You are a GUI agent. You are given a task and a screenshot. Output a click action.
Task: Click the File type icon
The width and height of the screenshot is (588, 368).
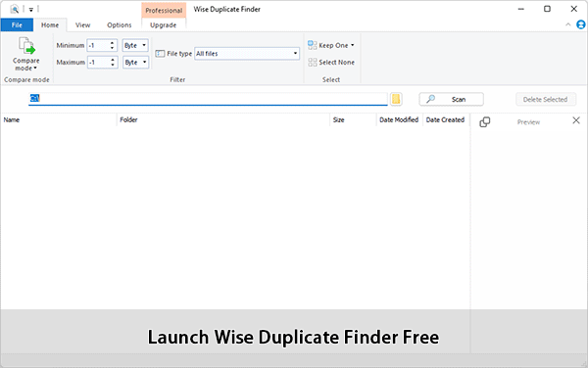[160, 54]
